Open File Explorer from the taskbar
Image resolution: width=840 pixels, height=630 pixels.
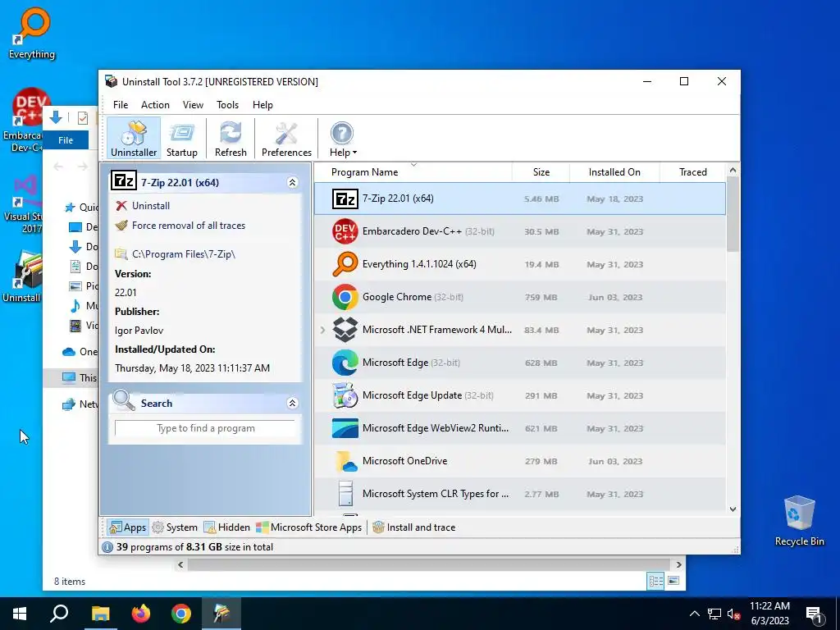click(x=100, y=614)
